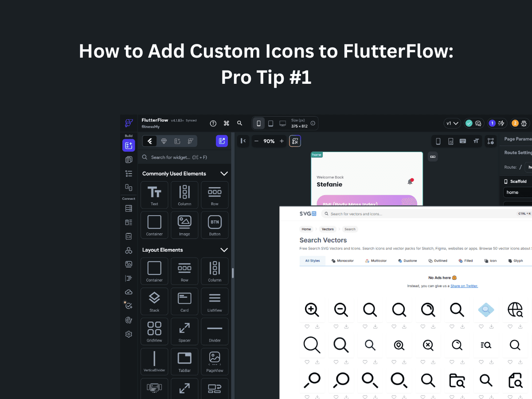This screenshot has width=532, height=399.
Task: Open the Home breadcrumb link
Action: click(x=306, y=229)
